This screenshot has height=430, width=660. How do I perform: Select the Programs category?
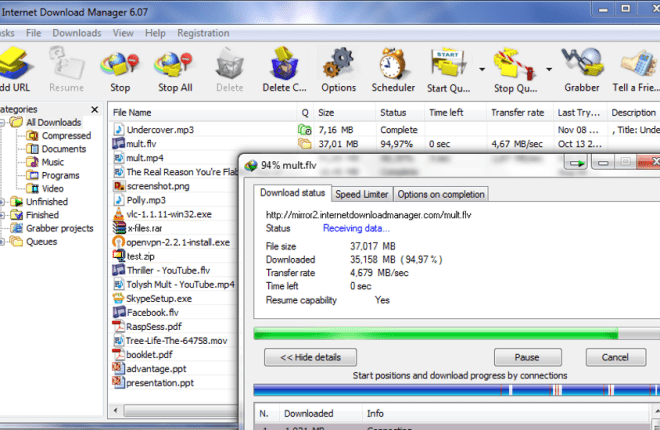pyautogui.click(x=53, y=175)
